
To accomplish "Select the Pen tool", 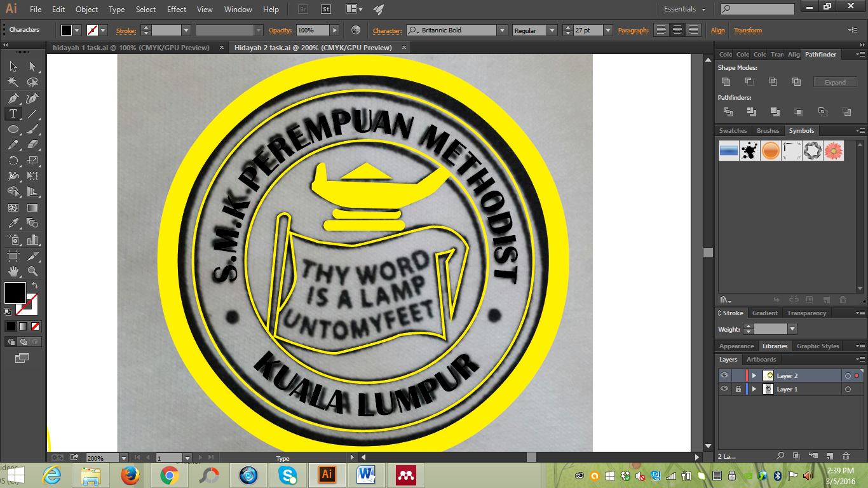I will [x=13, y=98].
